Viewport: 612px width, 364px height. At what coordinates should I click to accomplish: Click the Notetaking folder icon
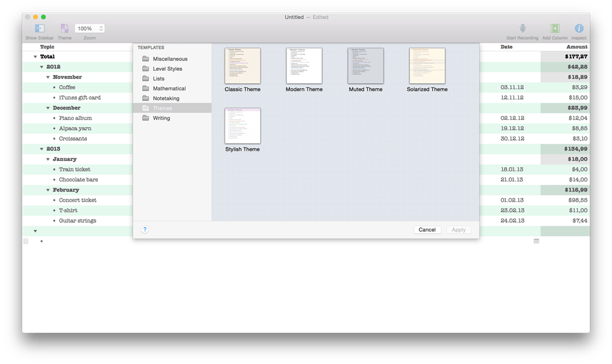(x=146, y=98)
